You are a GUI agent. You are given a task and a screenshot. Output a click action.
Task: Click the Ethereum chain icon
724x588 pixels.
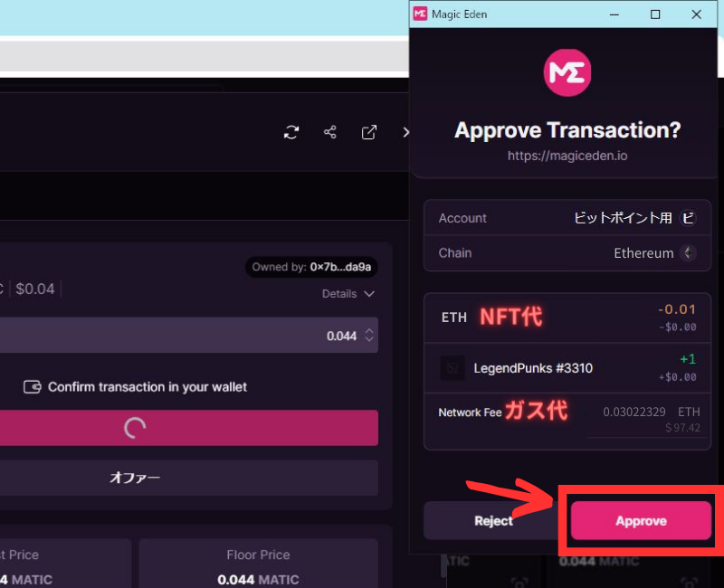tap(688, 253)
